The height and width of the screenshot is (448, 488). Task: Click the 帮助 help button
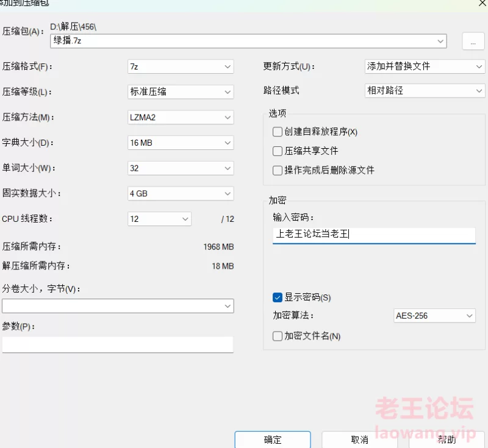[x=447, y=439]
